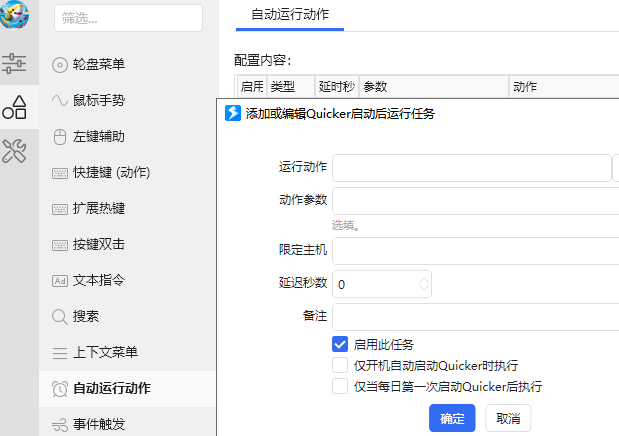
Task: Open the 事件触发 sidebar item
Action: coord(98,424)
